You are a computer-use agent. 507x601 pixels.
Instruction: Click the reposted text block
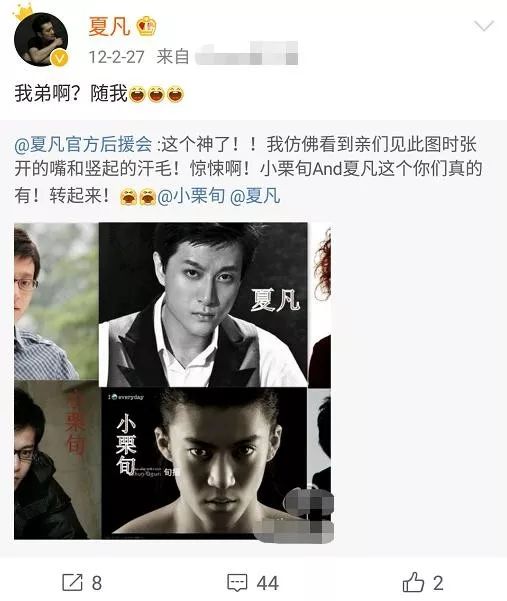point(248,171)
